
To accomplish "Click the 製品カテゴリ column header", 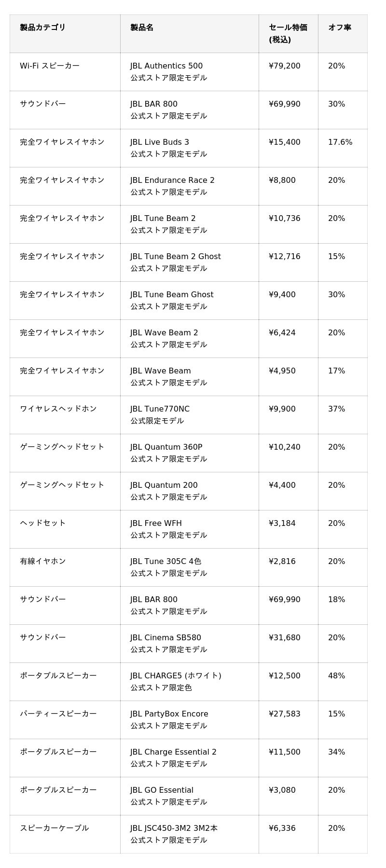I will pos(42,28).
